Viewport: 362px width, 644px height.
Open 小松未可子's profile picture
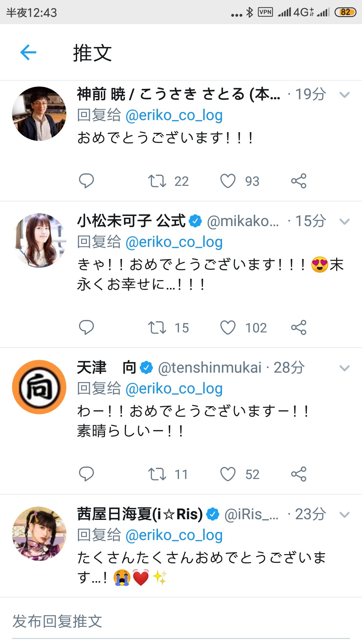click(x=39, y=240)
